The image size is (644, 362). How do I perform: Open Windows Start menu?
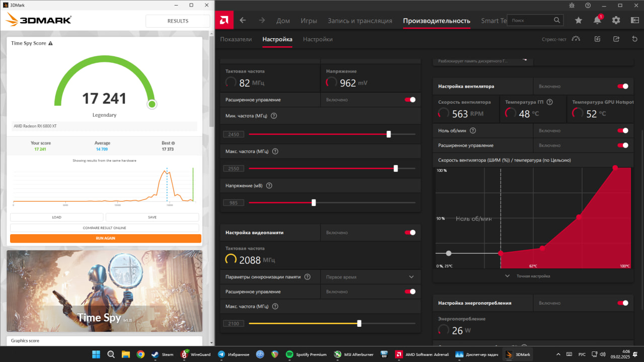[x=96, y=354]
